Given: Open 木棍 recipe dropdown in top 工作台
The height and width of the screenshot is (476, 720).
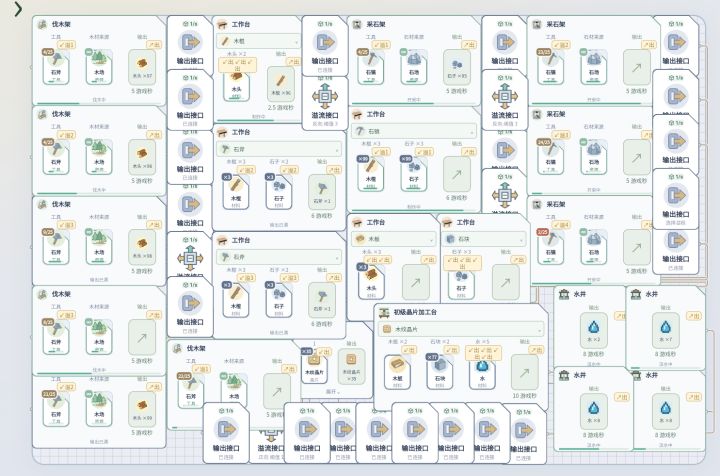Looking at the screenshot, I should coord(259,41).
